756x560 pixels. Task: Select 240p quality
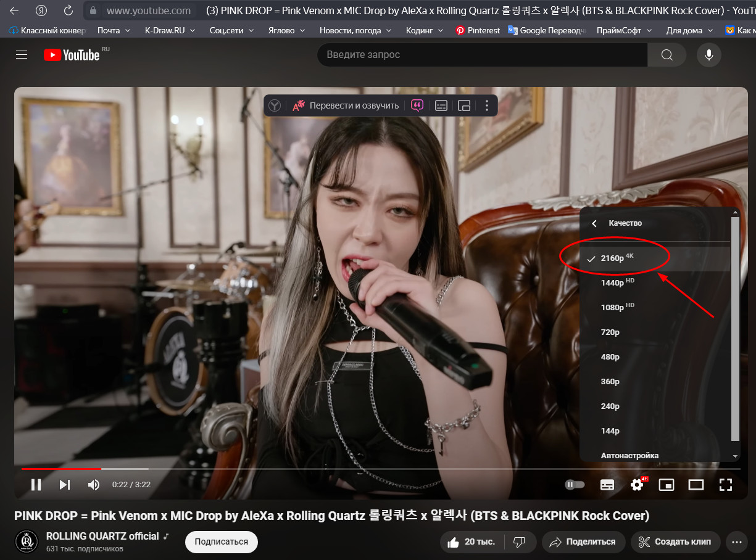(x=655, y=406)
